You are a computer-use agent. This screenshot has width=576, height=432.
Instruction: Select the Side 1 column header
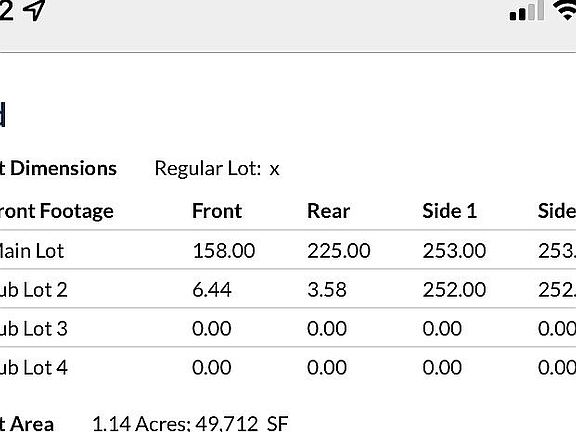pos(449,211)
